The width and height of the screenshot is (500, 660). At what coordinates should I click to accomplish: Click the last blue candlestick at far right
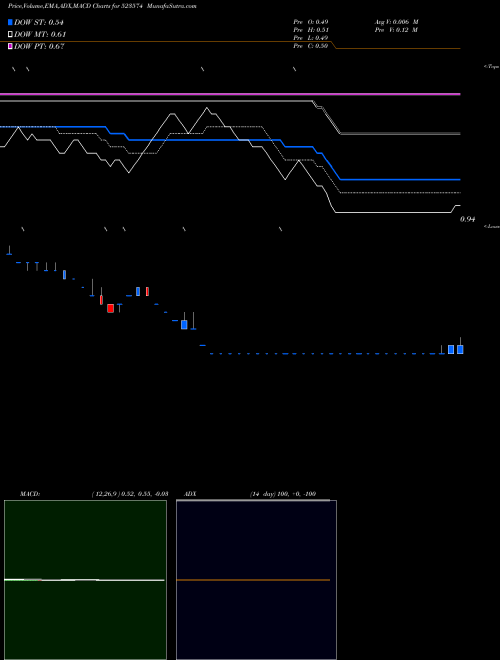(x=460, y=349)
